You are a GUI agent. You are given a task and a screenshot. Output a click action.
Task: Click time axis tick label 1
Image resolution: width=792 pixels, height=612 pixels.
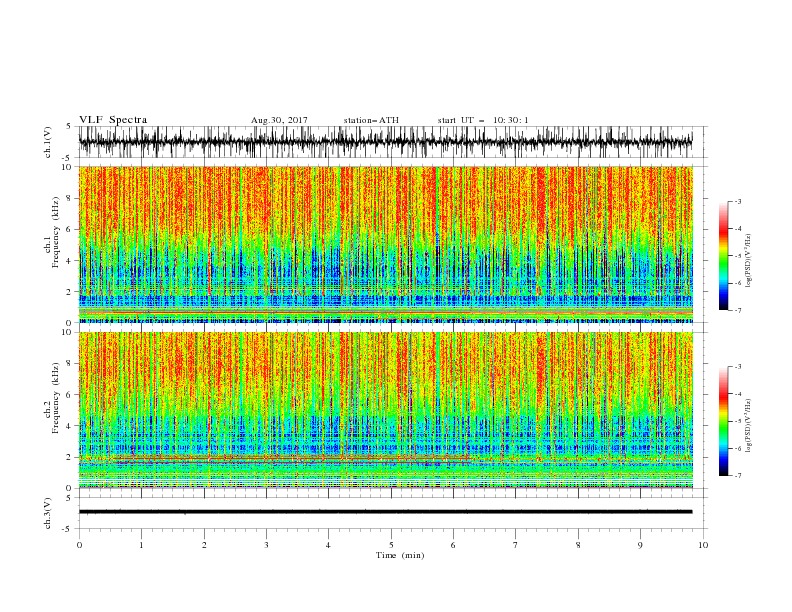coord(141,545)
